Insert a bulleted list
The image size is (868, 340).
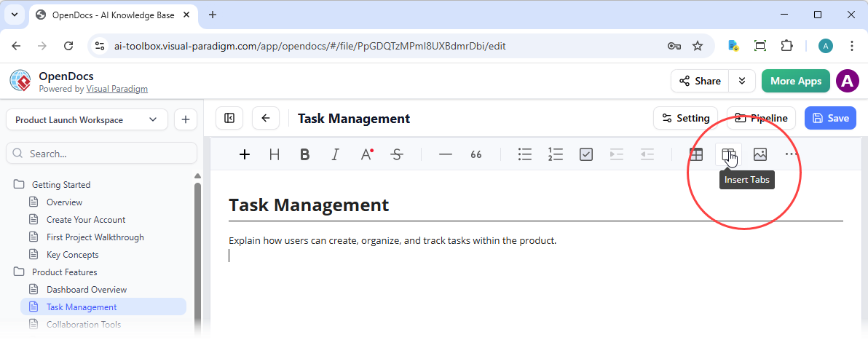[525, 154]
